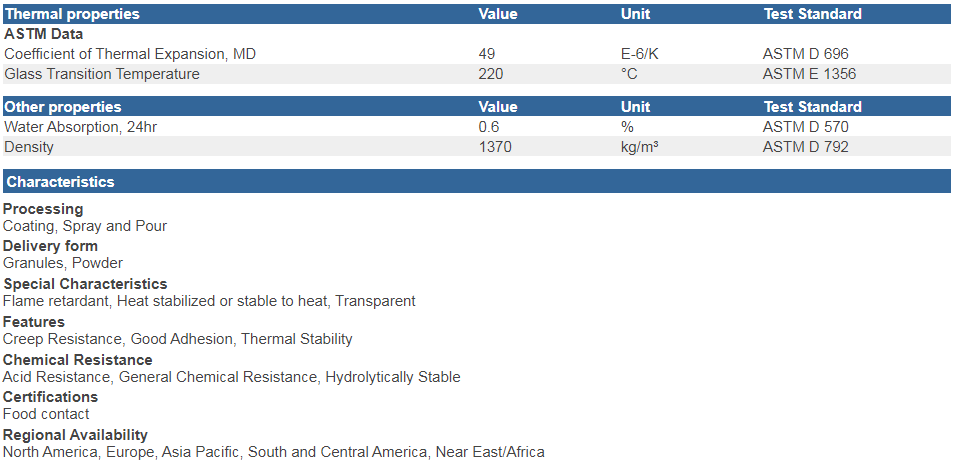Image resolution: width=953 pixels, height=473 pixels.
Task: Select the Chemical Resistance heading
Action: [78, 360]
